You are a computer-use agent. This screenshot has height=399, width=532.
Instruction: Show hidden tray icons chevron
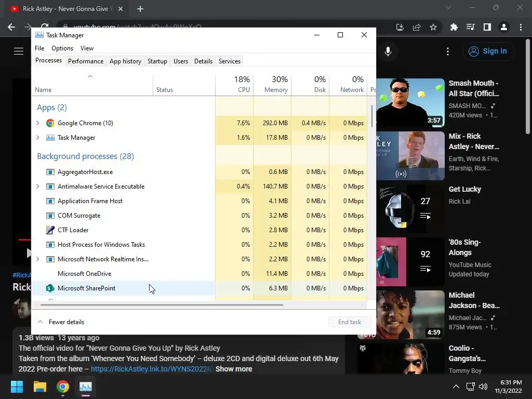[456, 387]
